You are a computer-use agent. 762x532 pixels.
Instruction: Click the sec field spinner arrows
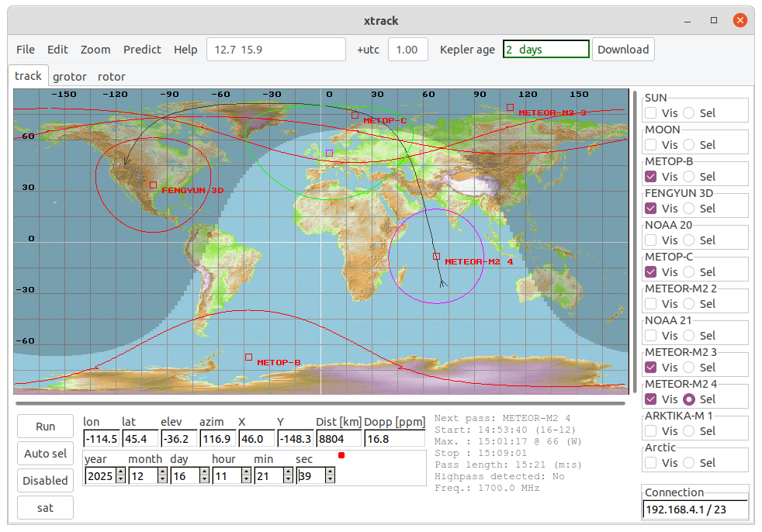coord(330,475)
